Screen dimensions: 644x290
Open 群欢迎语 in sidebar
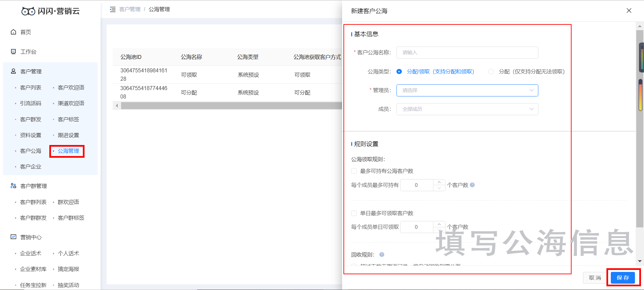pyautogui.click(x=68, y=202)
